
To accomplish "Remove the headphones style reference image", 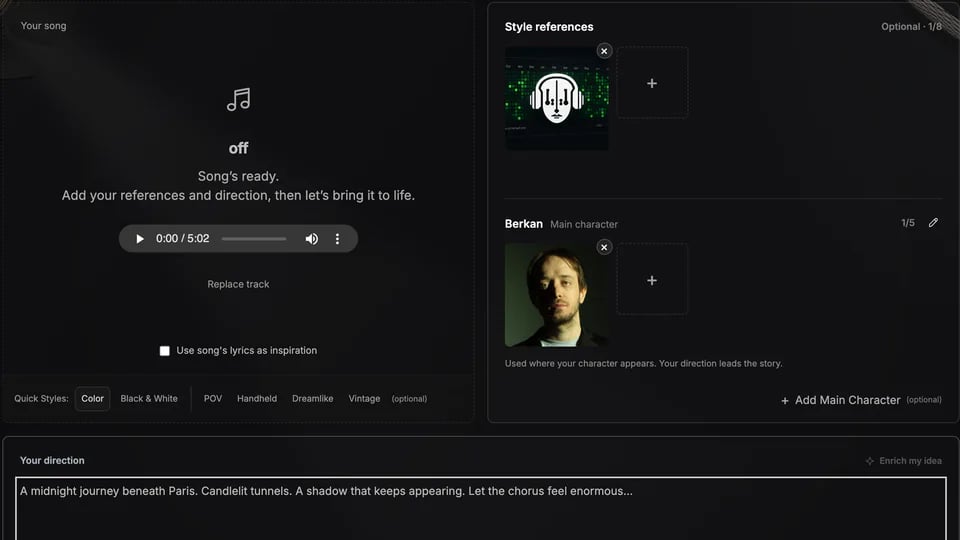I will coord(604,51).
